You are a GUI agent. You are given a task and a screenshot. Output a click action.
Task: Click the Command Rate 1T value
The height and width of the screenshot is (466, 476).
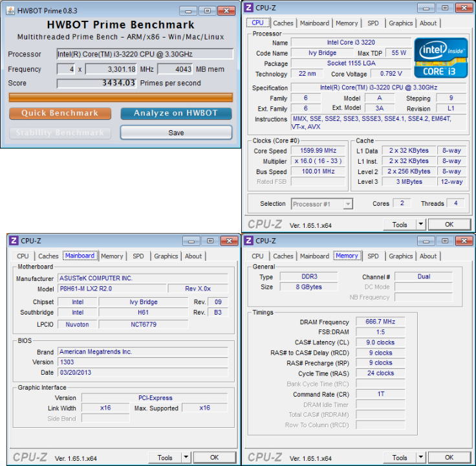coord(380,394)
